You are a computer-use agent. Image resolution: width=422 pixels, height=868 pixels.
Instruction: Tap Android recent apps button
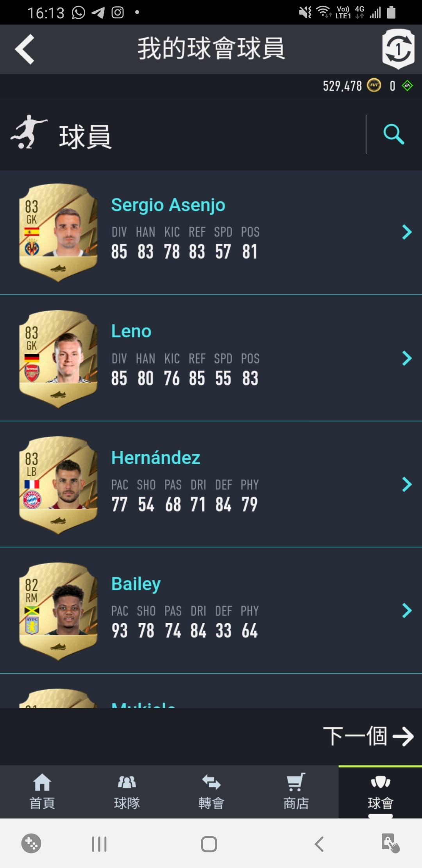99,844
